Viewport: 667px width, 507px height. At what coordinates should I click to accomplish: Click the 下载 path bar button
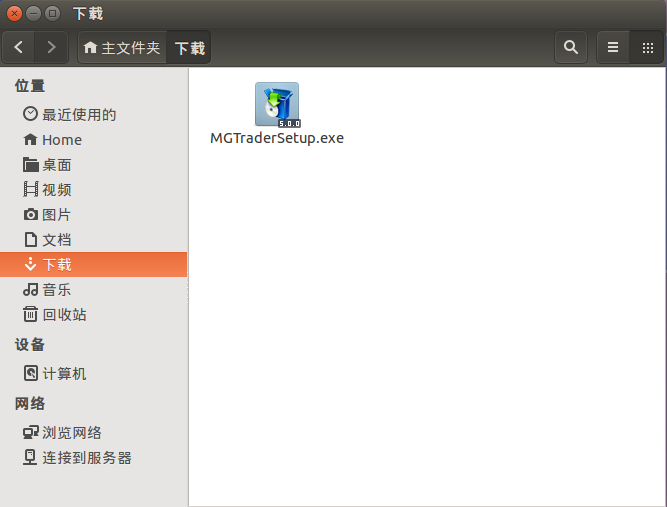point(189,47)
